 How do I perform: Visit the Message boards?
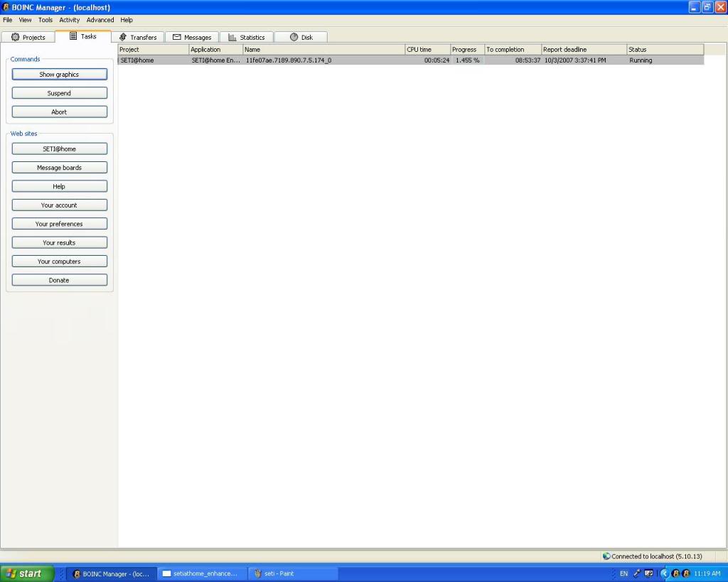tap(60, 168)
